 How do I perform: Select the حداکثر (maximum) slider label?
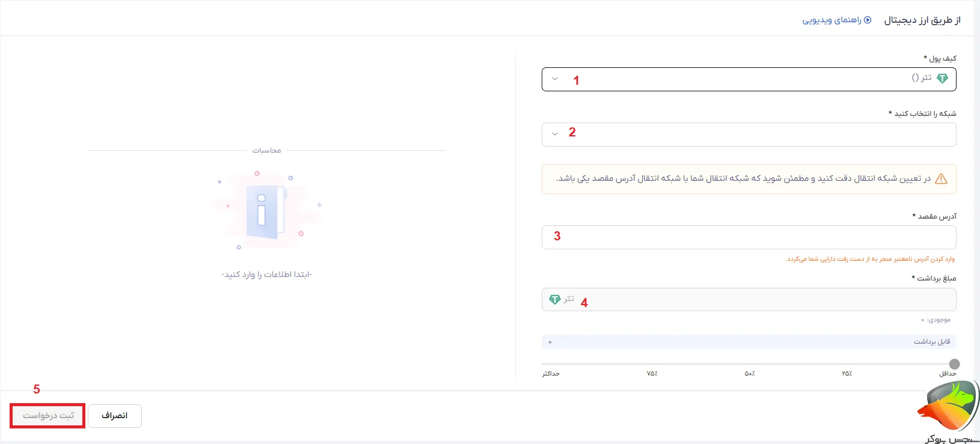coord(551,374)
